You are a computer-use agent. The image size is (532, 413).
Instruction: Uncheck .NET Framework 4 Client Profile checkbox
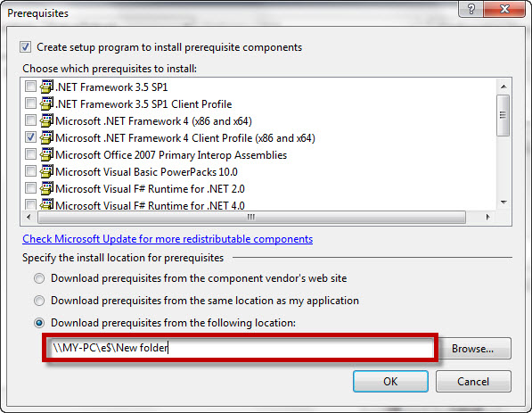pyautogui.click(x=30, y=137)
